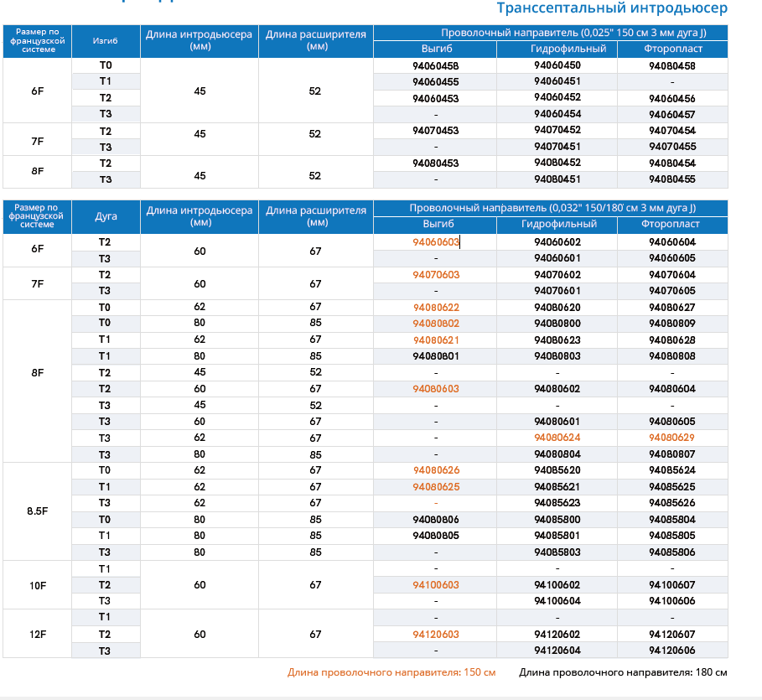
Task: Click code 94080801
Action: [x=435, y=355]
